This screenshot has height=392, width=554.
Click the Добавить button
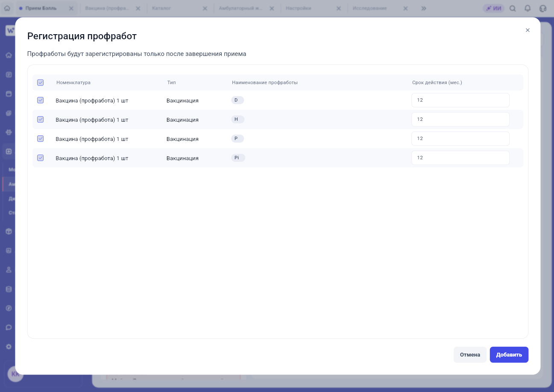(x=509, y=355)
